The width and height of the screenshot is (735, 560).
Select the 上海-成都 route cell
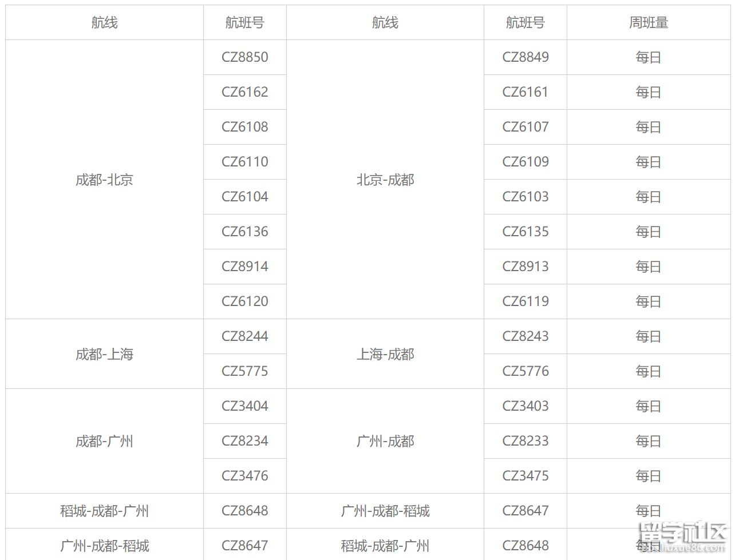pos(385,354)
